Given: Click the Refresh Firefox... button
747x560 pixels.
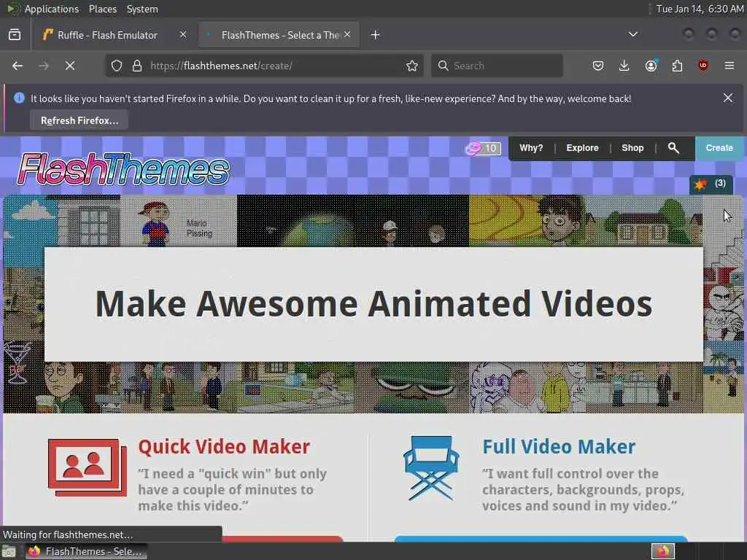Looking at the screenshot, I should click(x=79, y=120).
